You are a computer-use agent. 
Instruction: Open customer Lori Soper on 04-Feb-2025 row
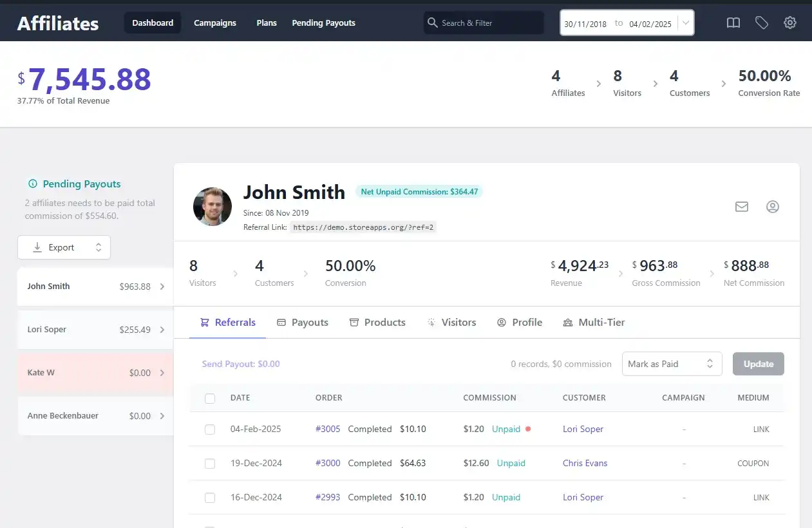click(x=583, y=429)
